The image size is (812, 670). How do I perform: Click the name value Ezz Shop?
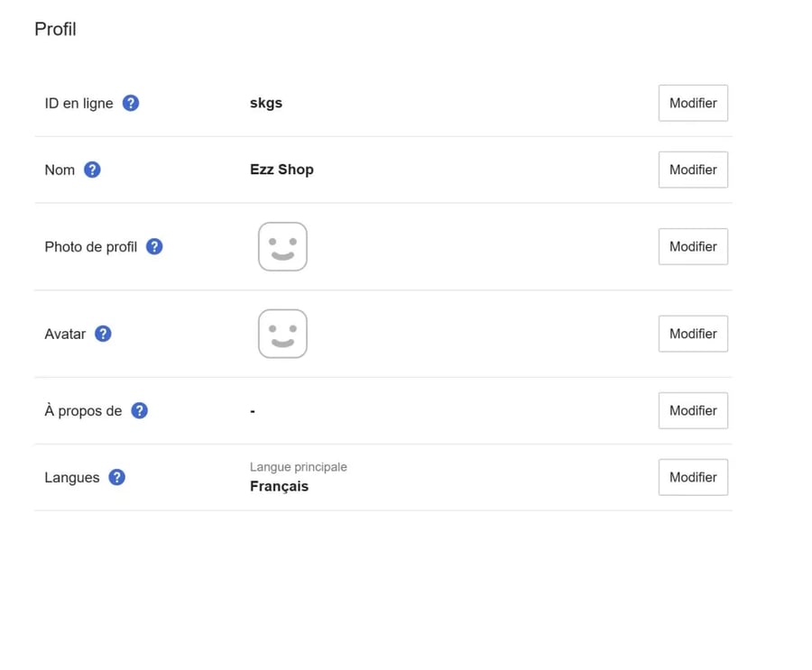[x=281, y=170]
